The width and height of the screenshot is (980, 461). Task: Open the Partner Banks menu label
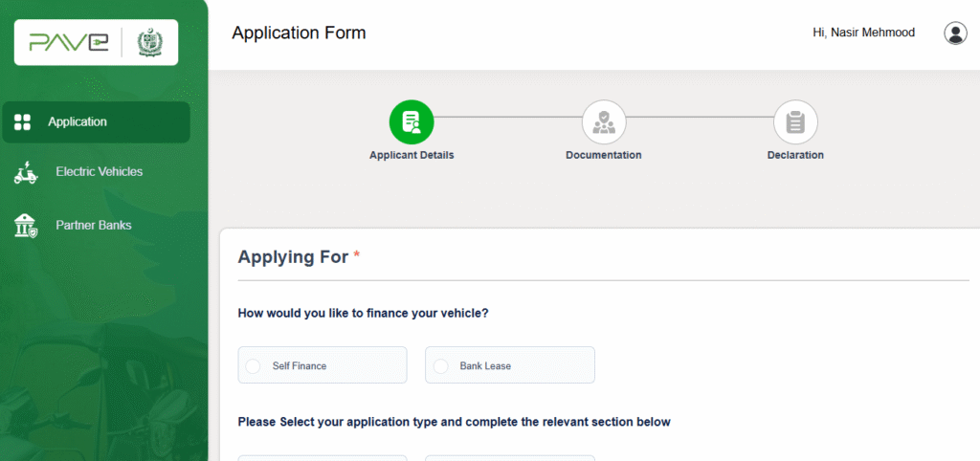click(94, 225)
